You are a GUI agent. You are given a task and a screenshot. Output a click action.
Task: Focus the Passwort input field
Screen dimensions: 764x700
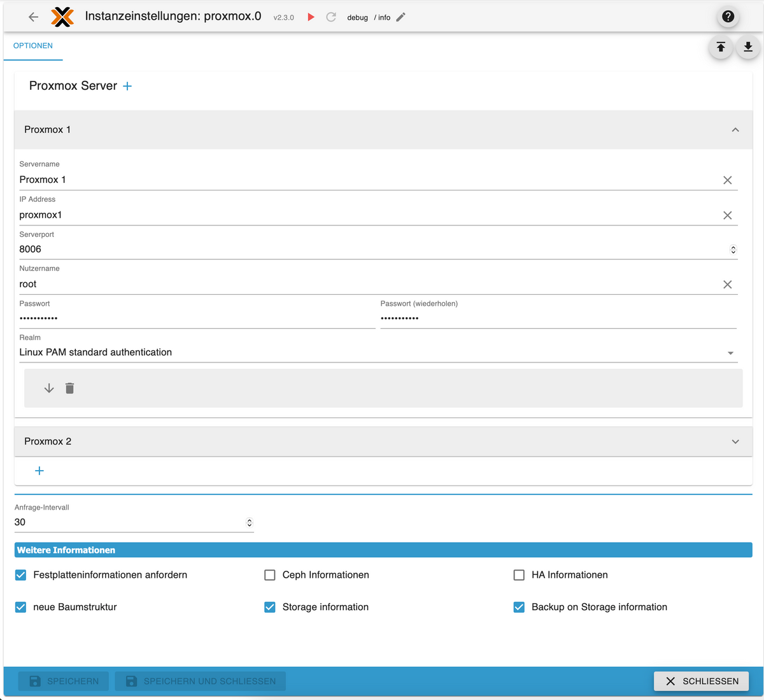coord(197,318)
